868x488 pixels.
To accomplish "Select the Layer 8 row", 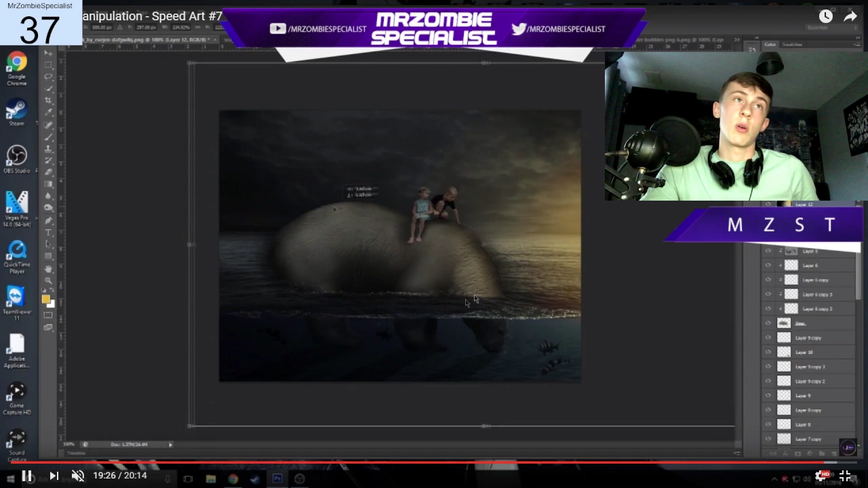I will tap(809, 424).
